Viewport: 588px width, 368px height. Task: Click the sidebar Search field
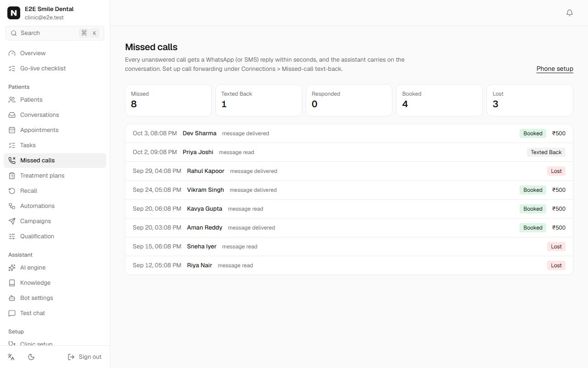click(x=55, y=33)
